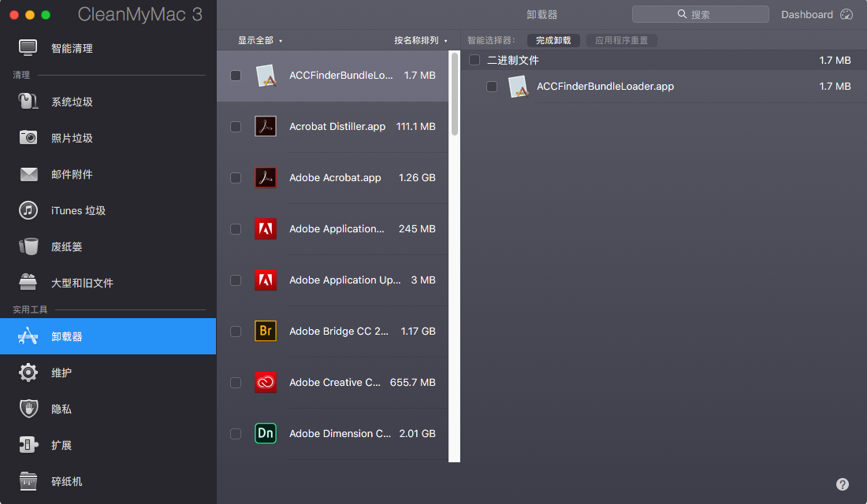The image size is (867, 504).
Task: Click the 照片垃圾 camera icon
Action: (x=28, y=138)
